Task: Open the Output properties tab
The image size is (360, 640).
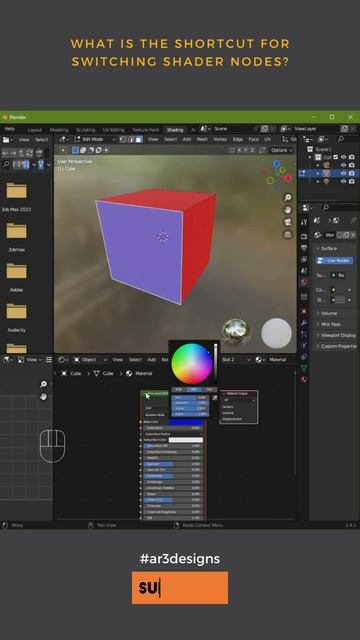Action: (x=304, y=248)
